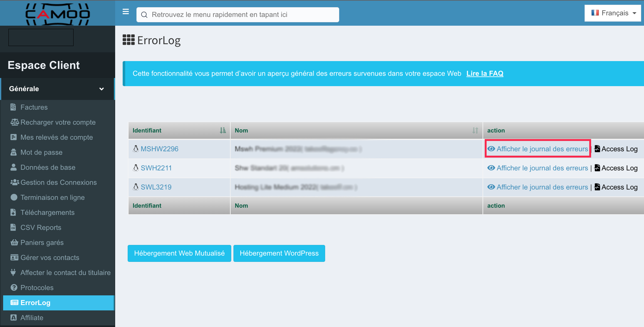Image resolution: width=644 pixels, height=327 pixels.
Task: Click the balance scale icon
Action: 15,122
